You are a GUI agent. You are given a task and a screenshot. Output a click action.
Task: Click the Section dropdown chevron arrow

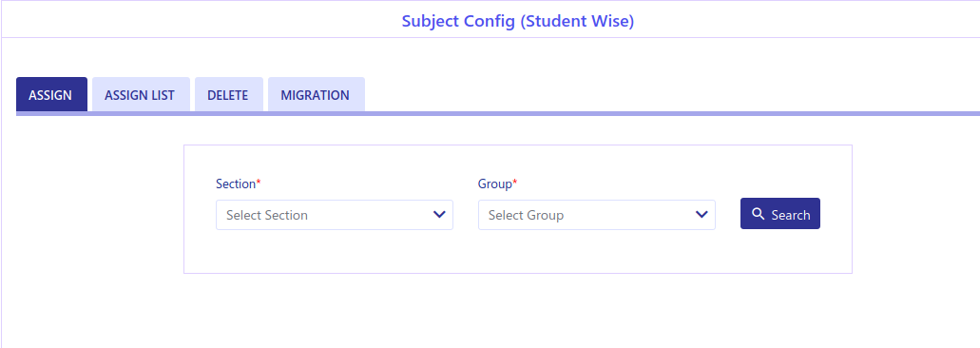pyautogui.click(x=439, y=215)
